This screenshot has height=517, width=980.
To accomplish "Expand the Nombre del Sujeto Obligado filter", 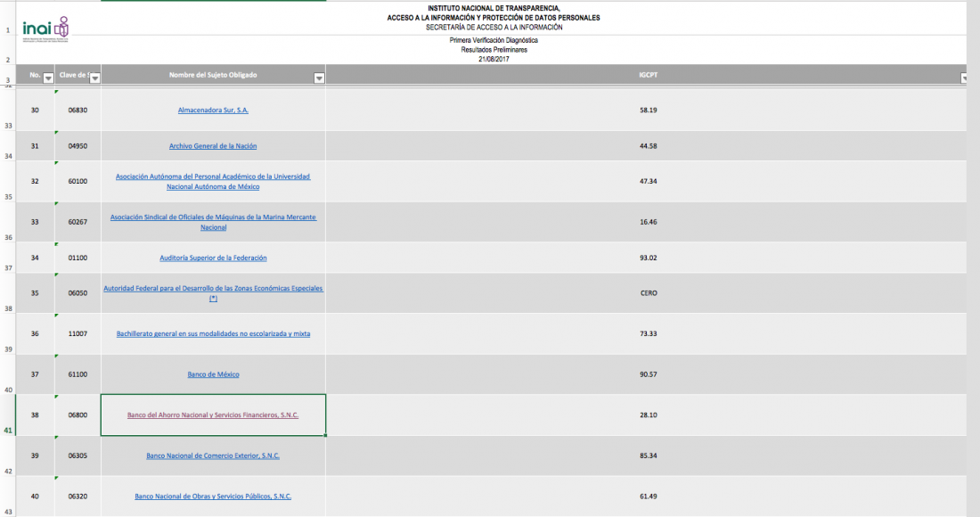I will pos(319,78).
